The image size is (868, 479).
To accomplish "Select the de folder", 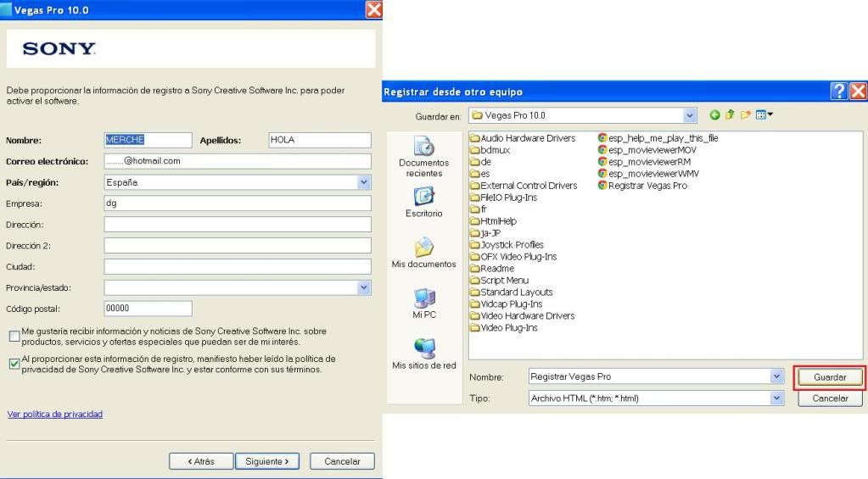I will click(x=481, y=162).
